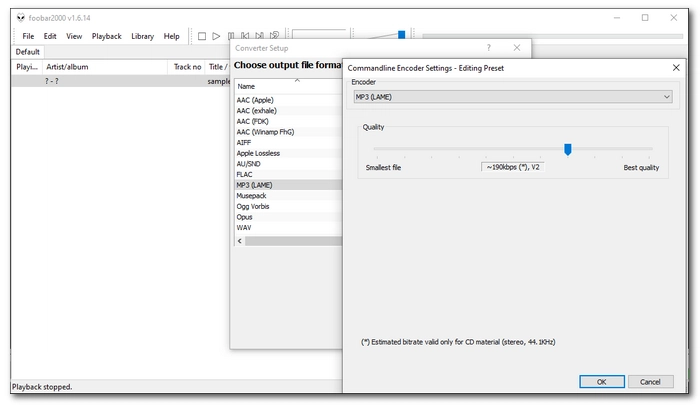Viewport: 700px width, 405px height.
Task: Select AAC (FDK) format
Action: 288,121
